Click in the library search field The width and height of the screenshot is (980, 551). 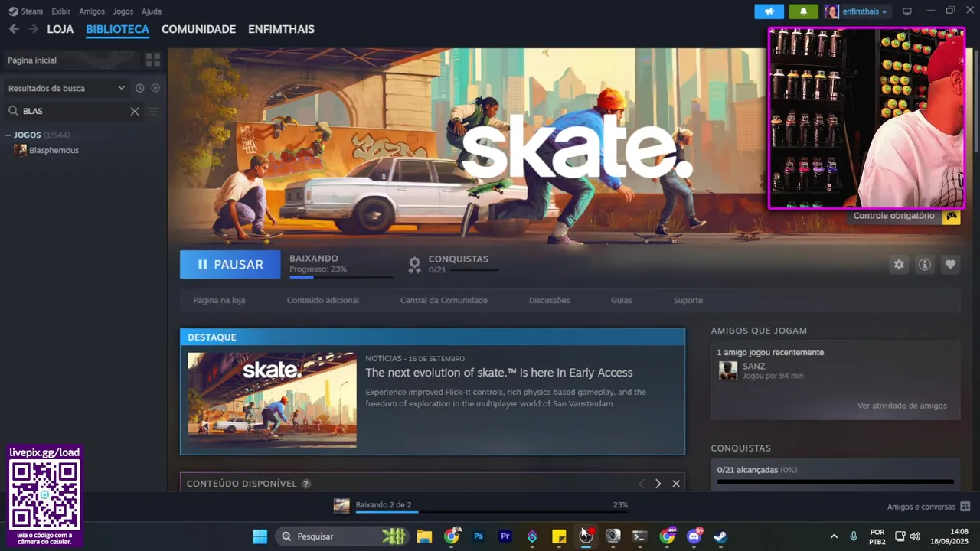[x=74, y=111]
